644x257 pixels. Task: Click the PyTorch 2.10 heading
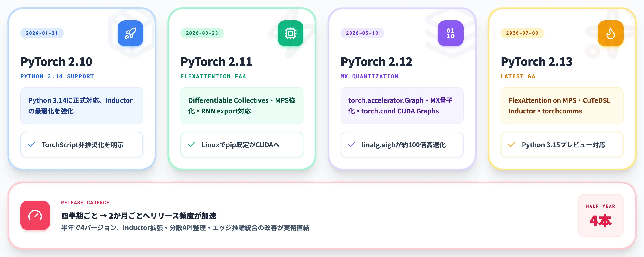click(x=56, y=62)
